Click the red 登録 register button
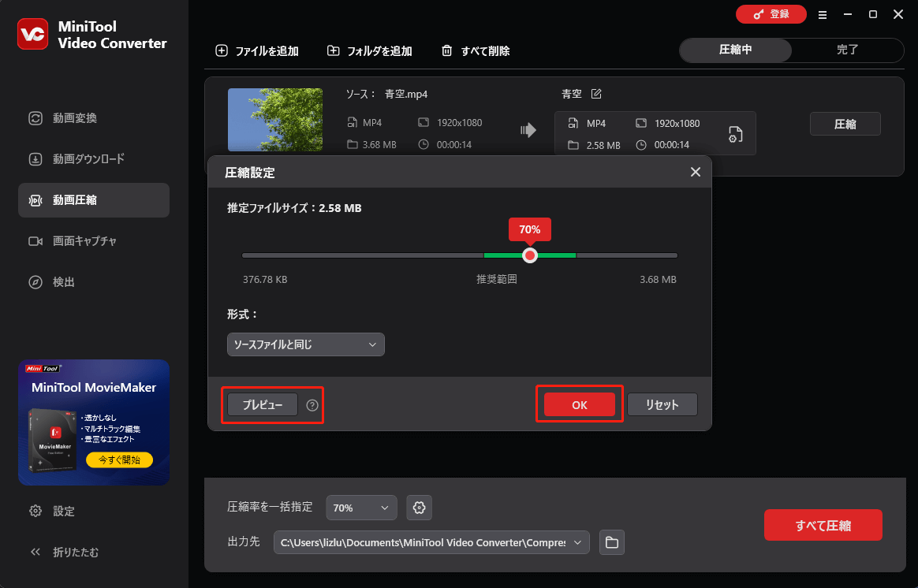 click(x=771, y=15)
